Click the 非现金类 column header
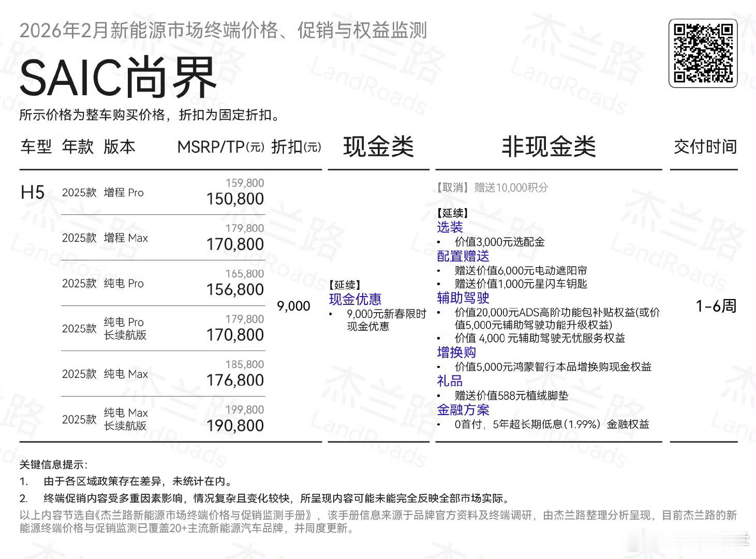The height and width of the screenshot is (559, 756). (x=549, y=146)
